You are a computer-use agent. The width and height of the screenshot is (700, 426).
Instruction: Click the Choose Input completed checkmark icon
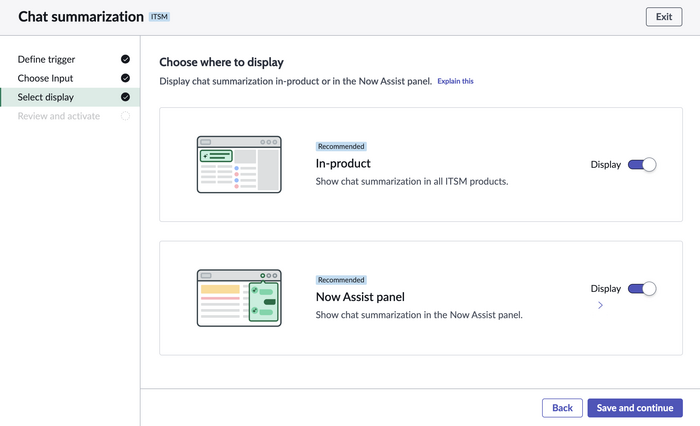(x=125, y=78)
